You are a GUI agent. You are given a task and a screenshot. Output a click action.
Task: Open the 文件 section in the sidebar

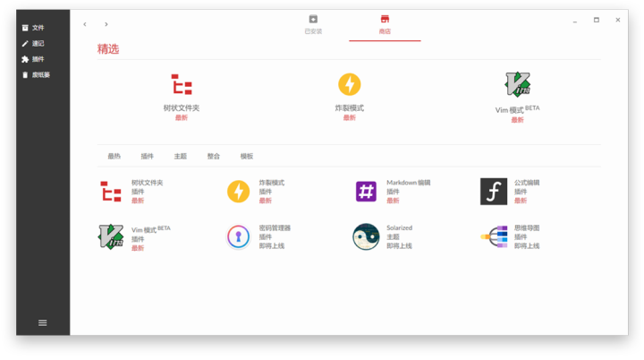pos(33,28)
